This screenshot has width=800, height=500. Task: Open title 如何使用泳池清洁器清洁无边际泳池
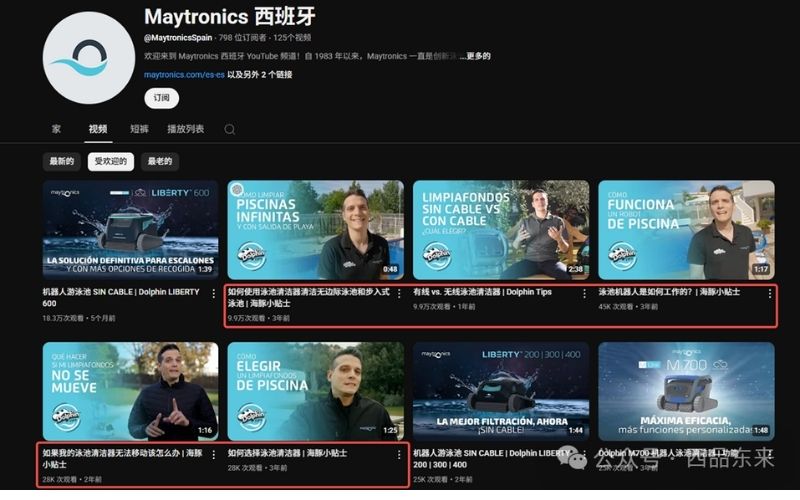(309, 297)
